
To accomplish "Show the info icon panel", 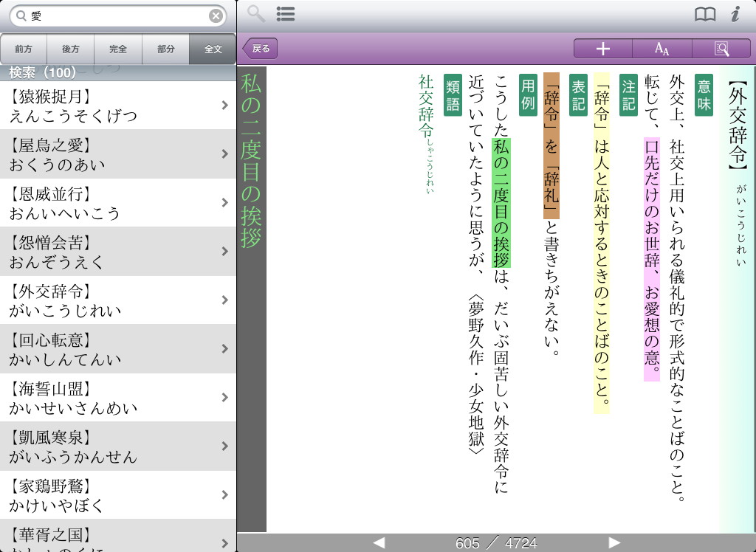I will (x=735, y=14).
